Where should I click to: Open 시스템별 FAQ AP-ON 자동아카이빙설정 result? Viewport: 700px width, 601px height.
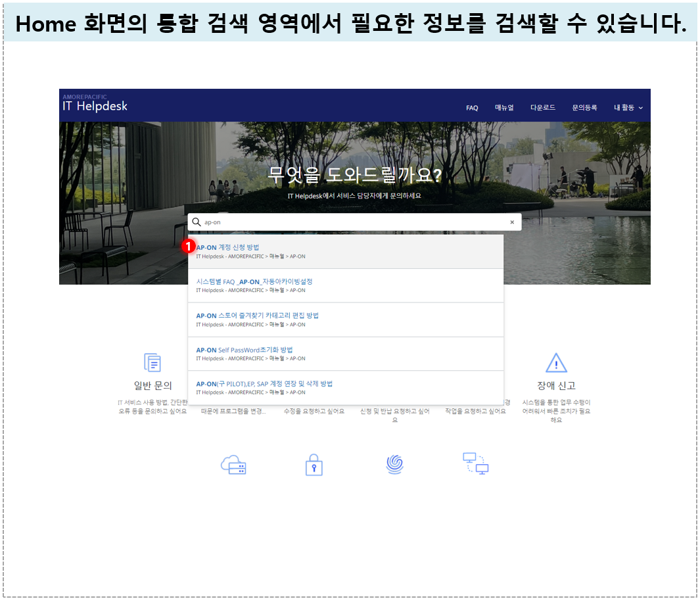pyautogui.click(x=346, y=286)
